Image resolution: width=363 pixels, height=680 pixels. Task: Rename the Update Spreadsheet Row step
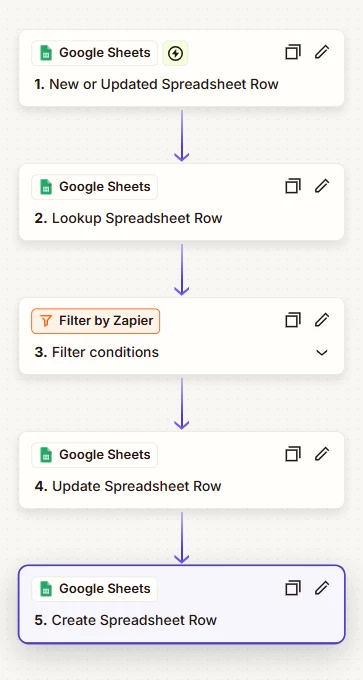point(322,454)
